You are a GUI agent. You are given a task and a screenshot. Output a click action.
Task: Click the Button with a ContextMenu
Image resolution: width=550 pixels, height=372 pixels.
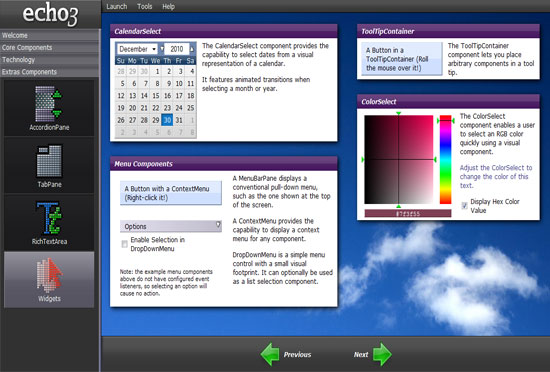tap(171, 193)
